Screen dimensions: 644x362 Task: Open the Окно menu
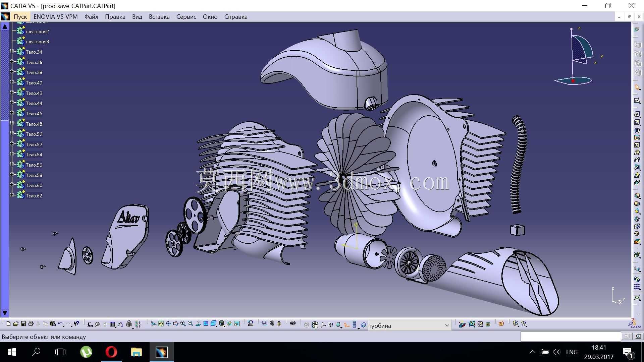pos(210,17)
